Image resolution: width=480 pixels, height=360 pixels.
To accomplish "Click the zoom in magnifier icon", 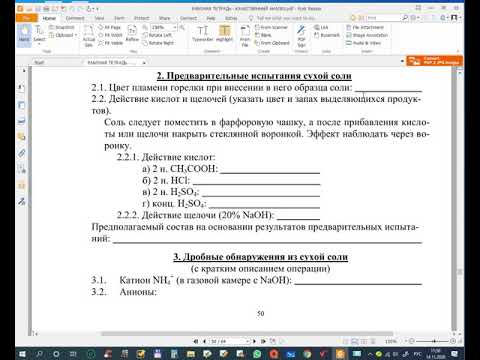I will pos(182,27).
